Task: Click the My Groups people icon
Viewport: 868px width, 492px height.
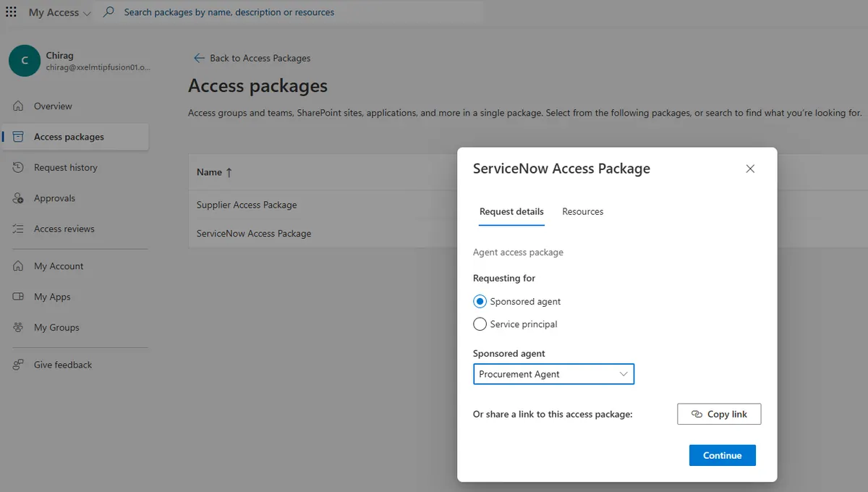Action: click(x=19, y=328)
